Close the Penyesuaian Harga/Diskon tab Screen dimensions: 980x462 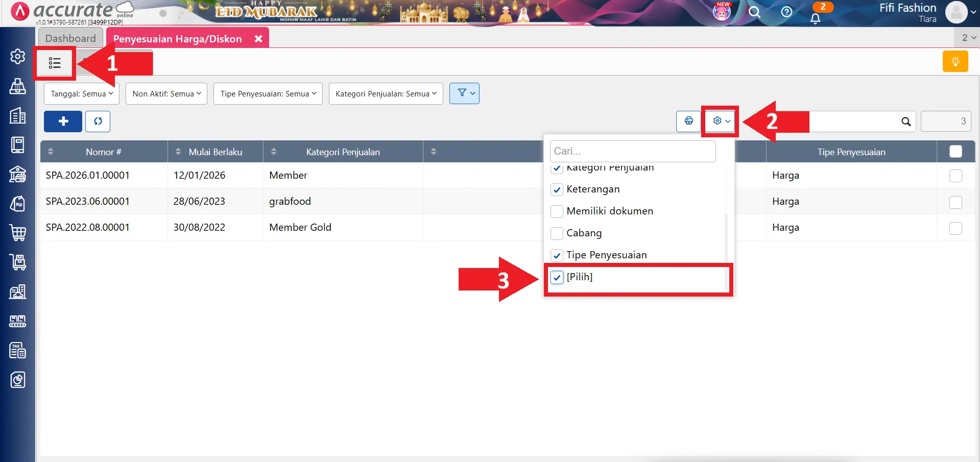point(258,39)
